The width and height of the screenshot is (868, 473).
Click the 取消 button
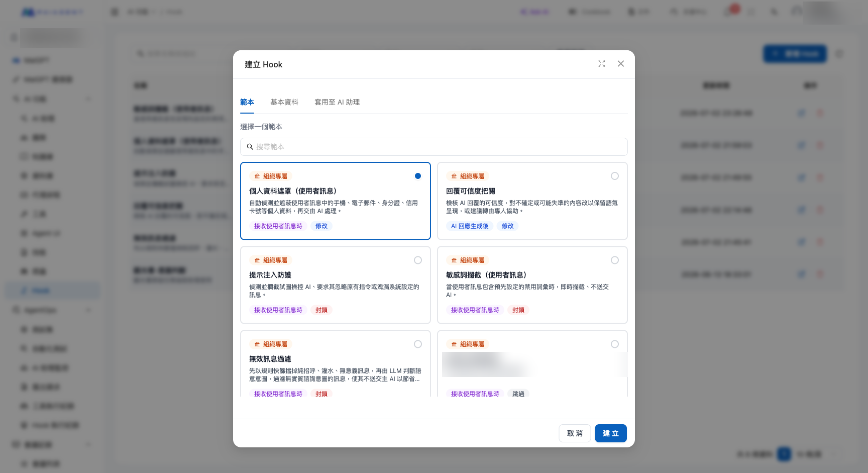point(575,433)
